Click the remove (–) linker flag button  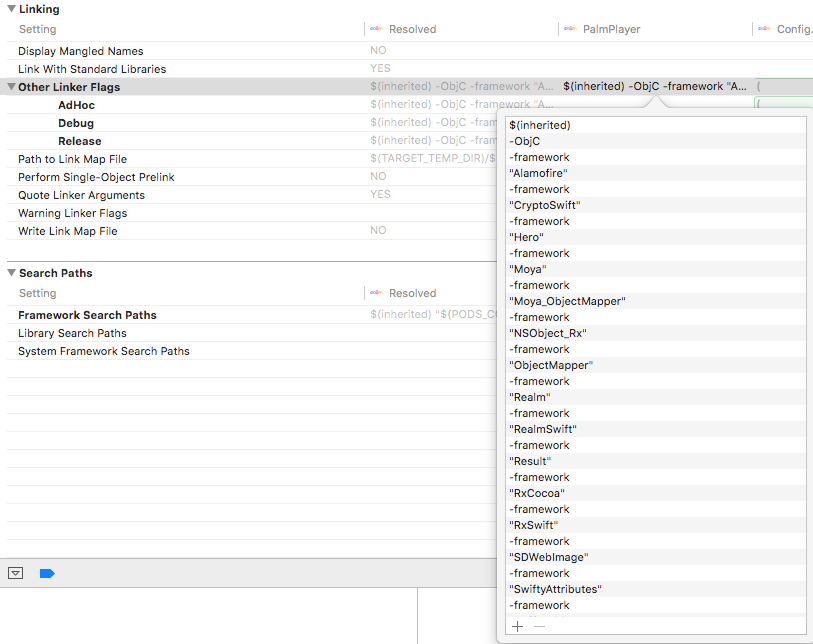click(539, 626)
